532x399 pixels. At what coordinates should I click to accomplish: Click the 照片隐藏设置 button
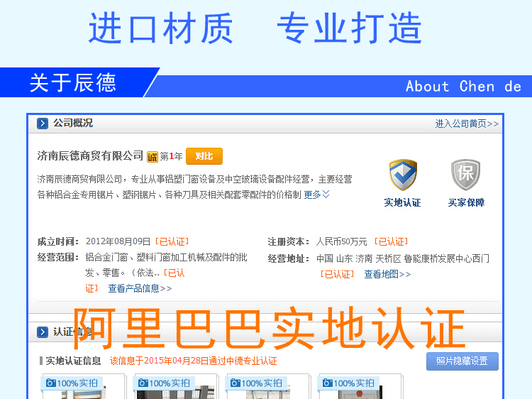[x=462, y=361]
